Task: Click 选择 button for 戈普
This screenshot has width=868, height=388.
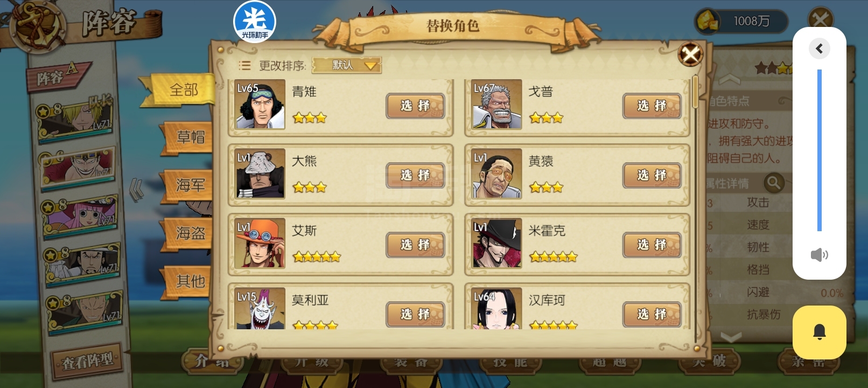Action: pos(652,106)
